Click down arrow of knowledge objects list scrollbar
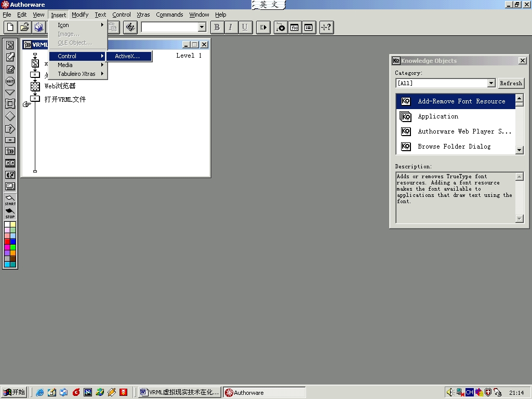Screen dimensions: 532x399 (520, 150)
